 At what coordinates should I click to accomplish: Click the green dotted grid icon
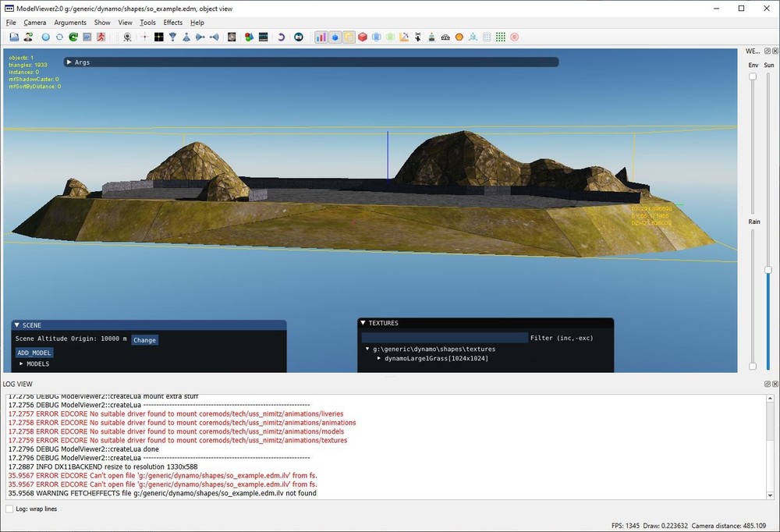[x=501, y=37]
